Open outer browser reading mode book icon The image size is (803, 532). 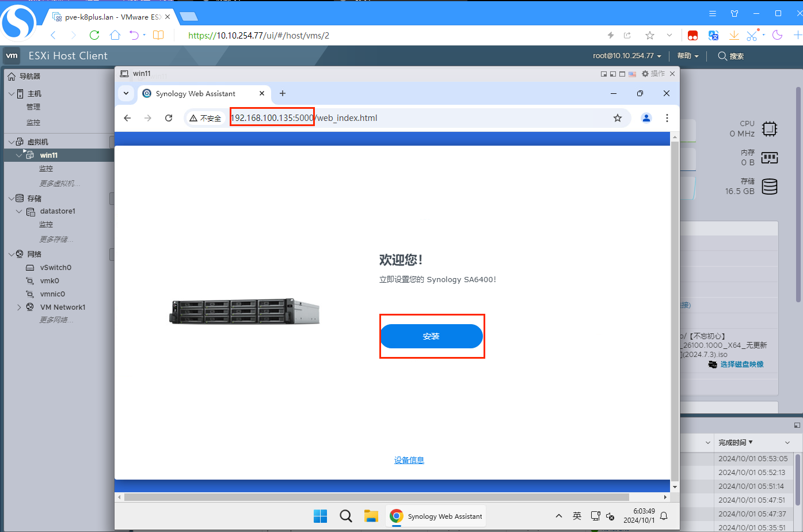coord(158,35)
